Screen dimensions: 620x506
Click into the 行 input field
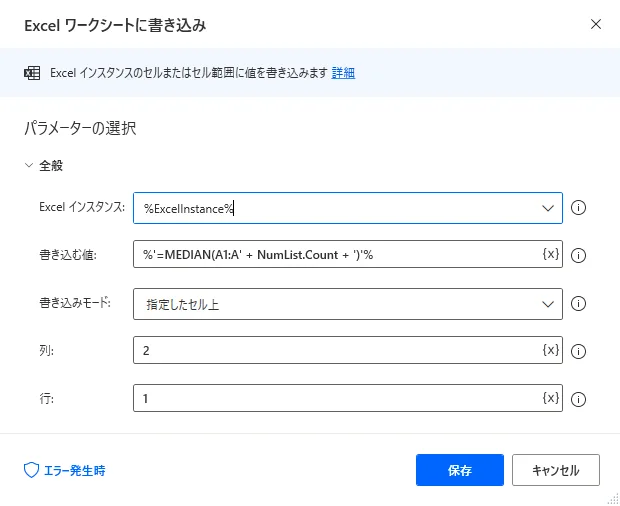point(335,399)
